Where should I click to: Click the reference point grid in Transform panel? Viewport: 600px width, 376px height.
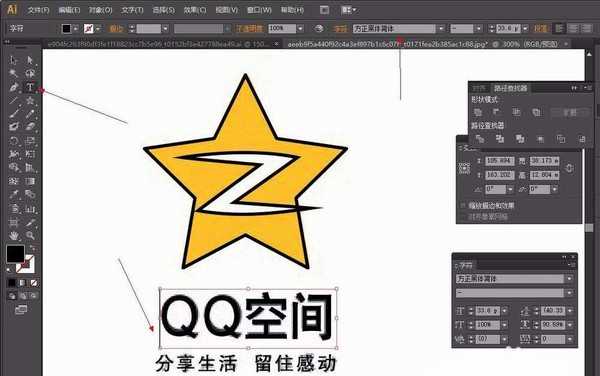pyautogui.click(x=465, y=168)
